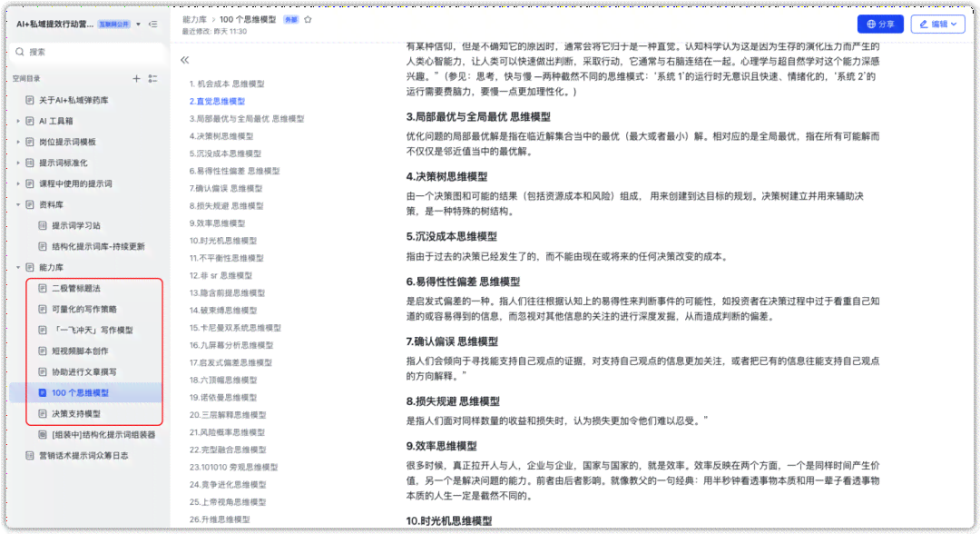Jump to 2.直觉思维模型 outline entry
980x534 pixels.
coord(217,102)
